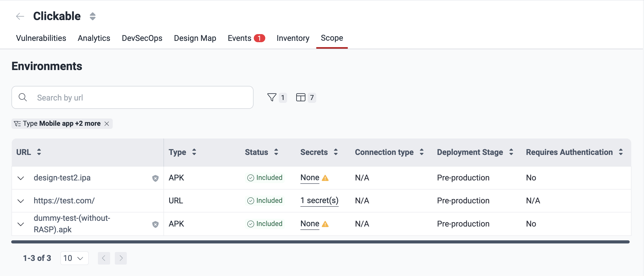The image size is (644, 276).
Task: Go to the next page arrow
Action: coord(121,258)
